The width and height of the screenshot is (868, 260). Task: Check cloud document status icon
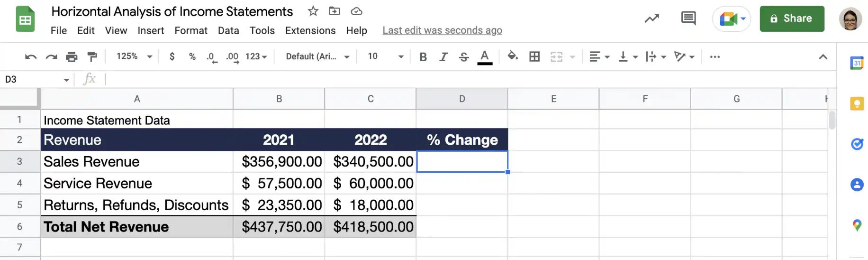coord(356,11)
